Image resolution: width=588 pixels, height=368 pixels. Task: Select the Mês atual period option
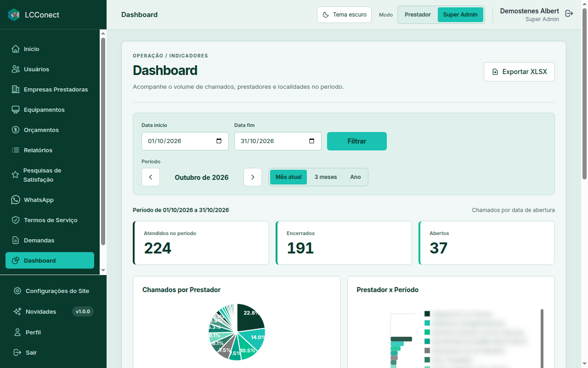click(288, 177)
